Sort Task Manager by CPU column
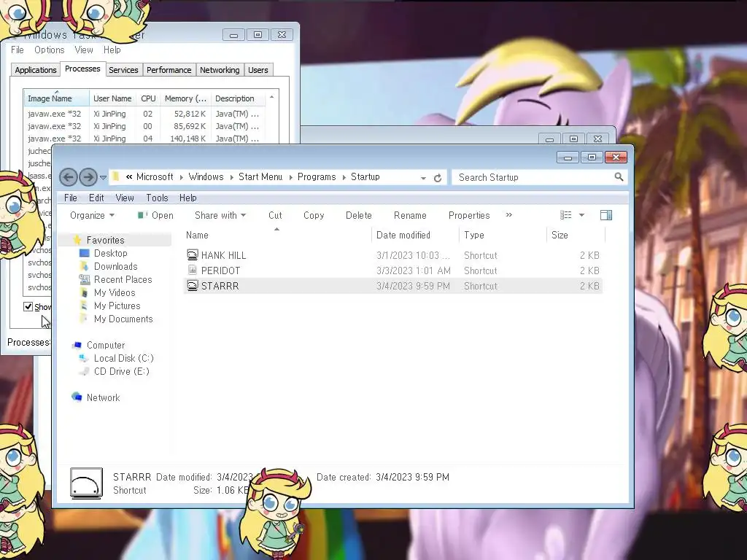The width and height of the screenshot is (747, 560). [148, 98]
